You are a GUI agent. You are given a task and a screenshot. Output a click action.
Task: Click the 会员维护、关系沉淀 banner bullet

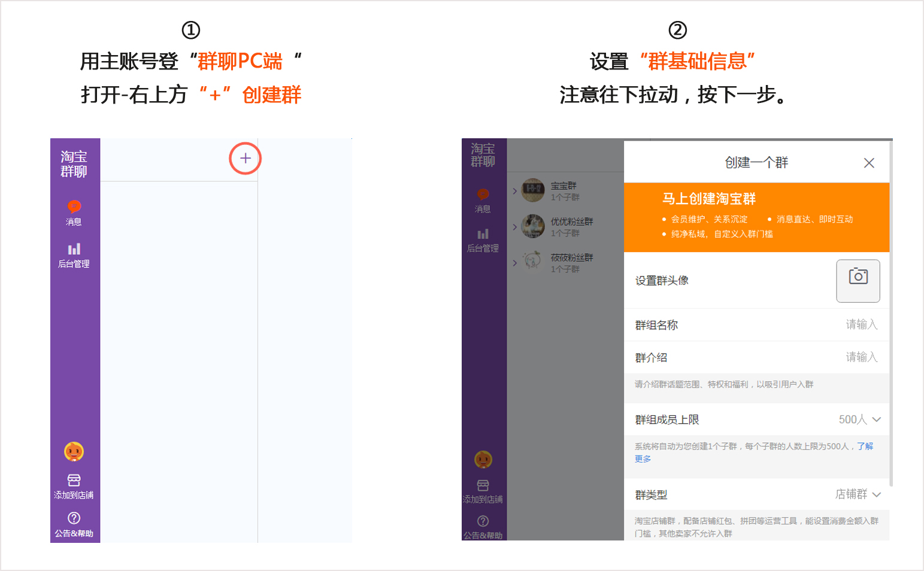[x=709, y=219]
